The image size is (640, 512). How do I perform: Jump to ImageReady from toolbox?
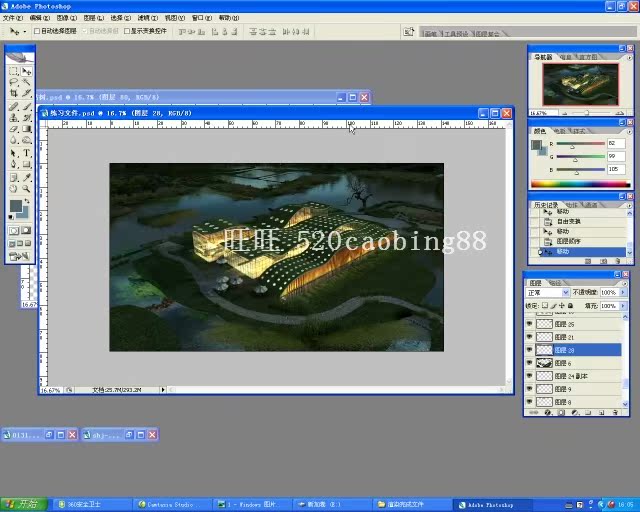pos(20,256)
